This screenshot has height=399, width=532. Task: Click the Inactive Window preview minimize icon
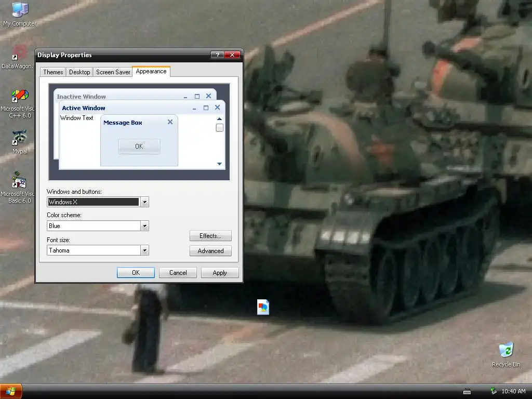pos(185,97)
